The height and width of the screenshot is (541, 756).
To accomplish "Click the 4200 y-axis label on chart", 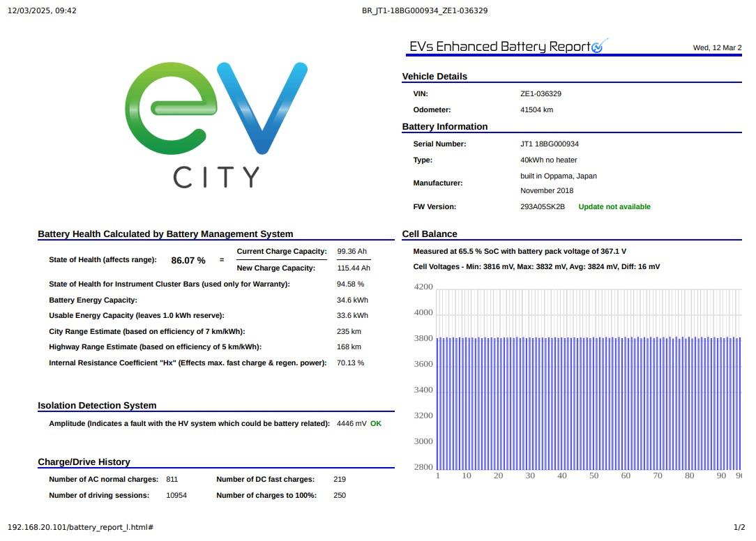I will tap(423, 287).
